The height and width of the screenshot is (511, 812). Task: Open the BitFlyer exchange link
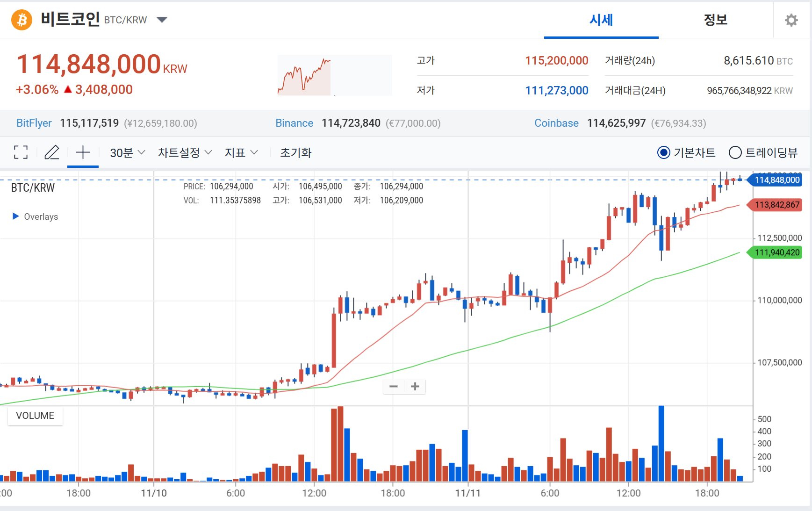tap(34, 123)
